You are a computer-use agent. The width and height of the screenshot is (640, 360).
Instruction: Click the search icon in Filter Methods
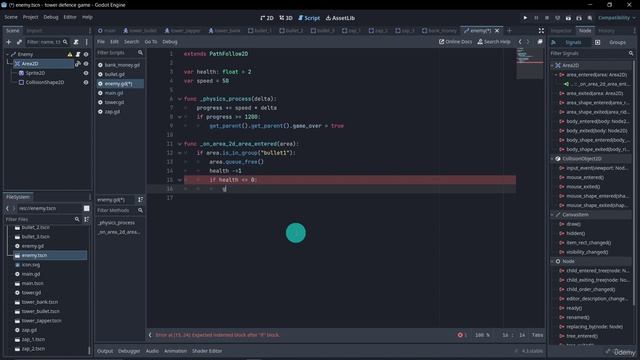[x=140, y=210]
